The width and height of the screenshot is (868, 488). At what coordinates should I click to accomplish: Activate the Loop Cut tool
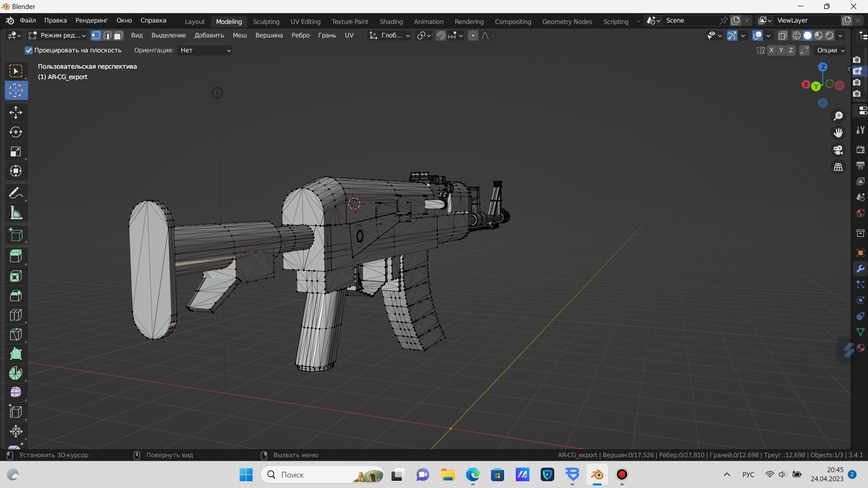pyautogui.click(x=16, y=315)
